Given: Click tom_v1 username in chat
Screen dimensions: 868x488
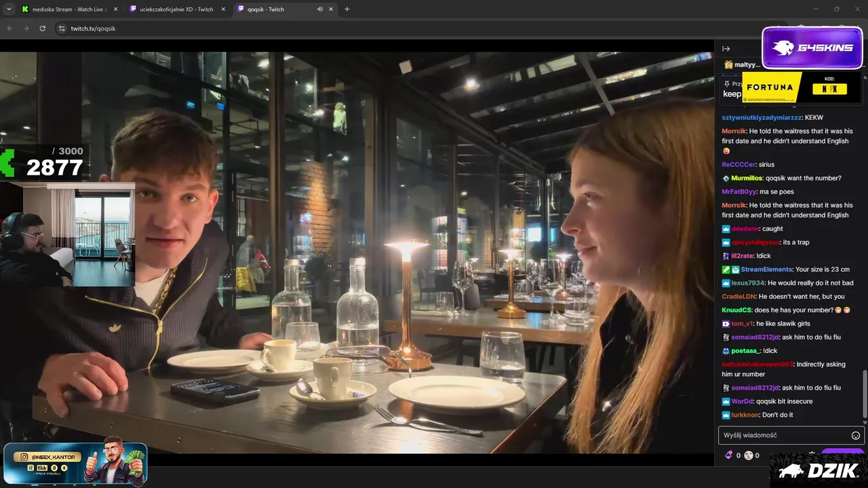Looking at the screenshot, I should [x=742, y=324].
